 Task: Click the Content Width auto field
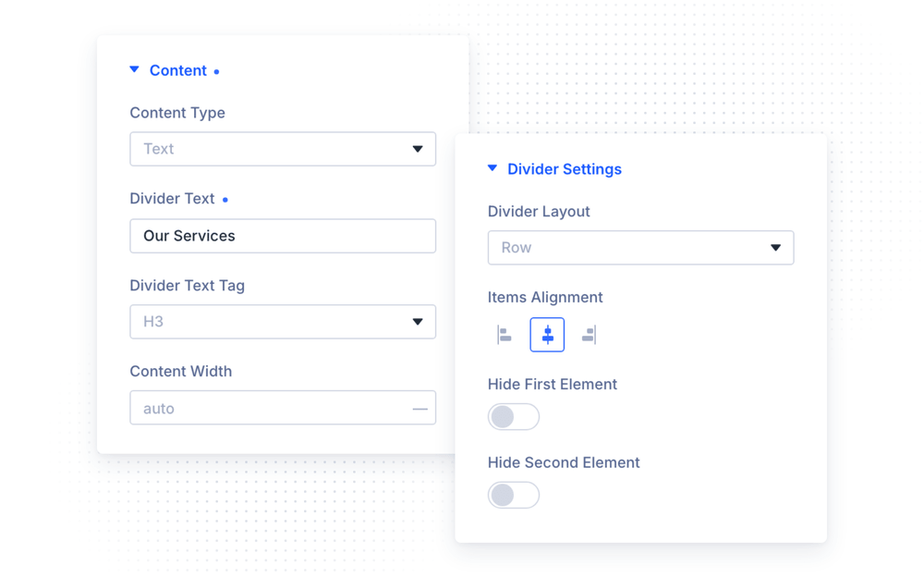(x=283, y=408)
